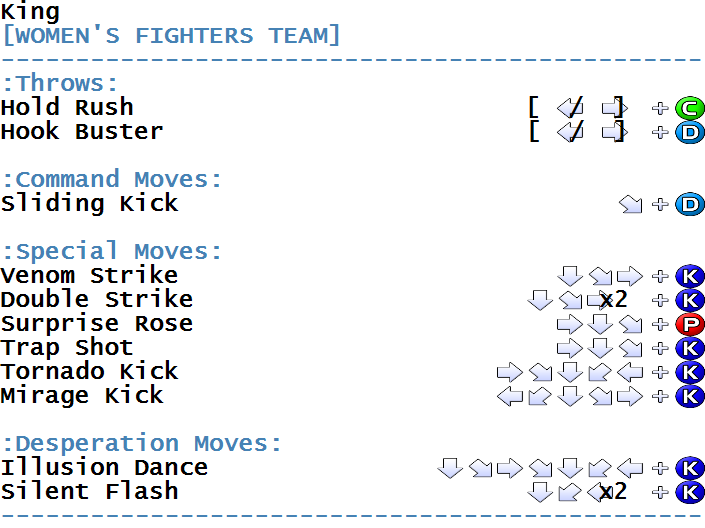The height and width of the screenshot is (528, 705).
Task: Click the Special Moves section header
Action: click(112, 251)
